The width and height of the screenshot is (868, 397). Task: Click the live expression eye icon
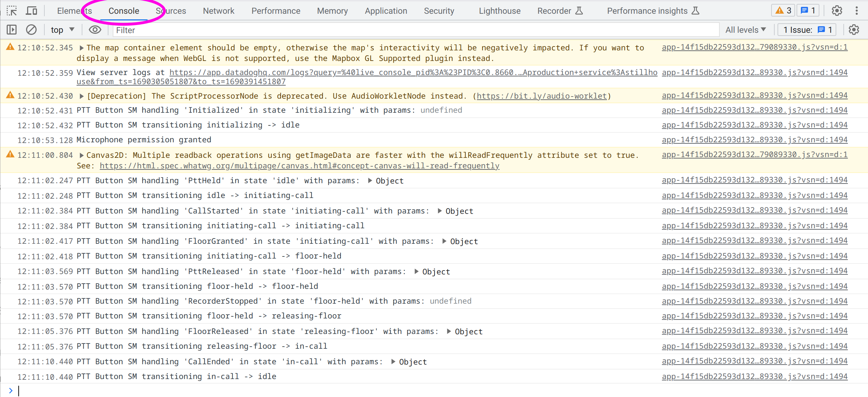pos(95,30)
